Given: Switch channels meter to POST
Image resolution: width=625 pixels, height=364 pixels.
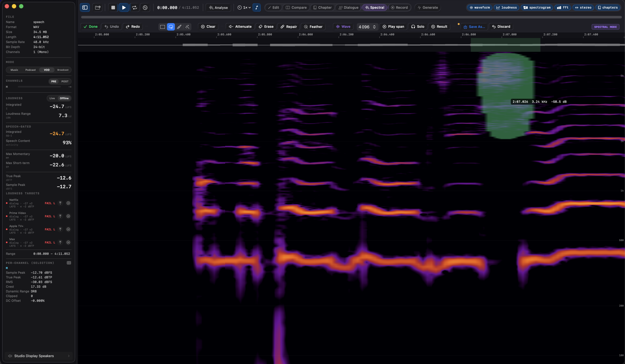Looking at the screenshot, I should [65, 81].
